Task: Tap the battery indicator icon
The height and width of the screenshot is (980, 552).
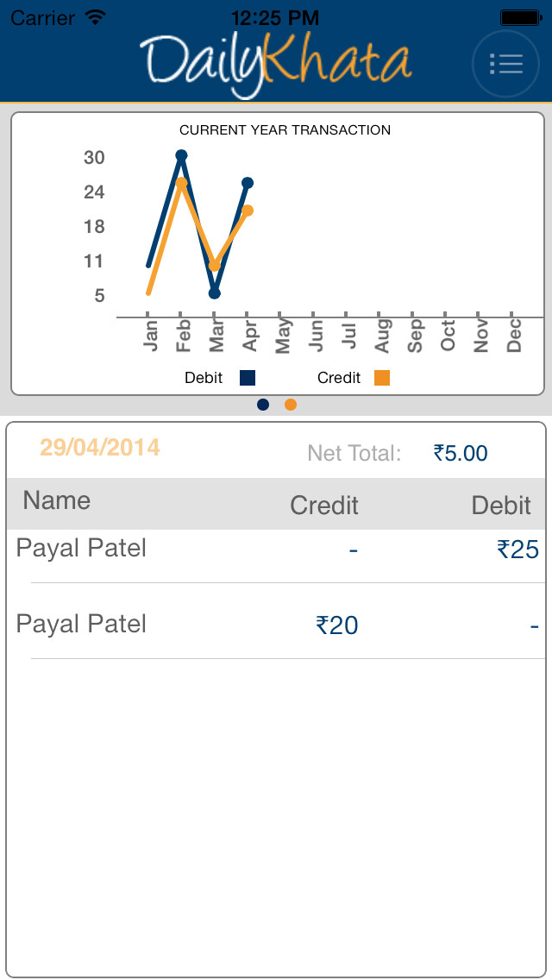Action: [x=520, y=17]
